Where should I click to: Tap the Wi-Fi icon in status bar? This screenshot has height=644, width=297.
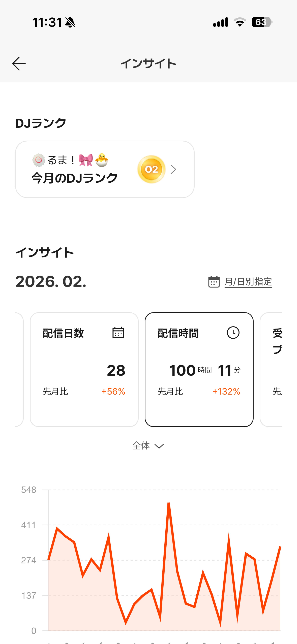[x=240, y=22]
